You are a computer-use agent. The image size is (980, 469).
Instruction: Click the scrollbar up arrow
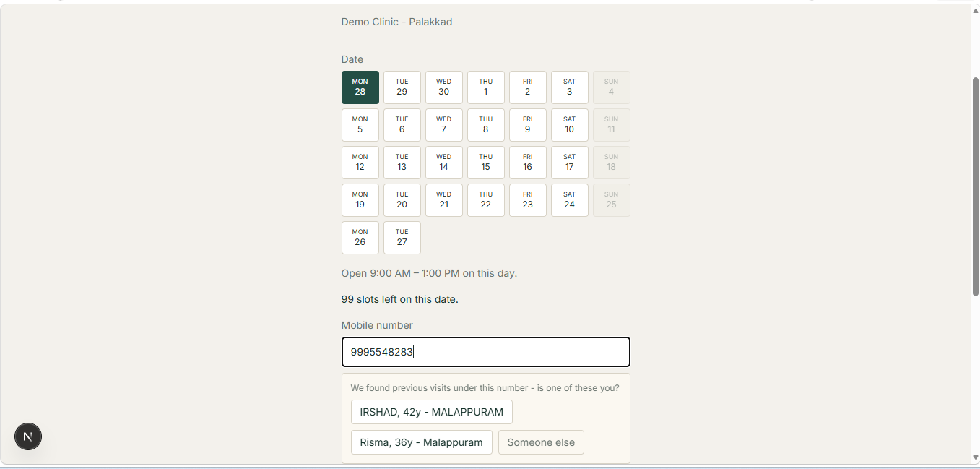(976, 11)
